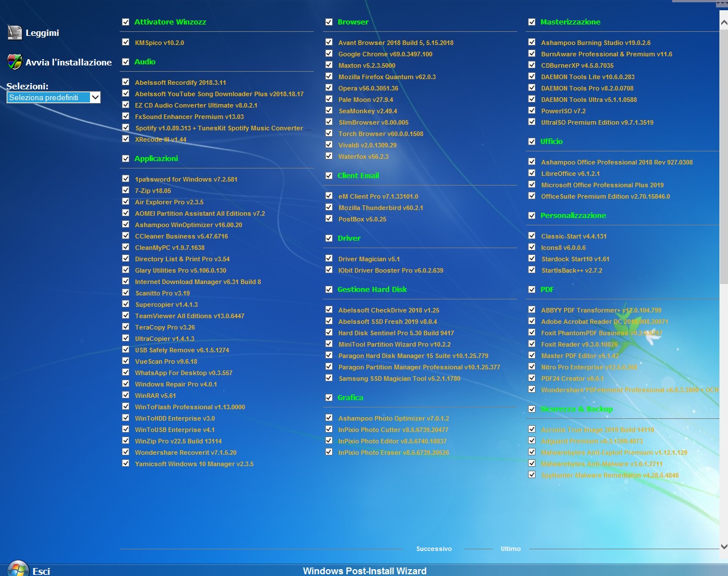The width and height of the screenshot is (728, 576).
Task: Uncheck the Driver category checkbox
Action: tap(329, 238)
